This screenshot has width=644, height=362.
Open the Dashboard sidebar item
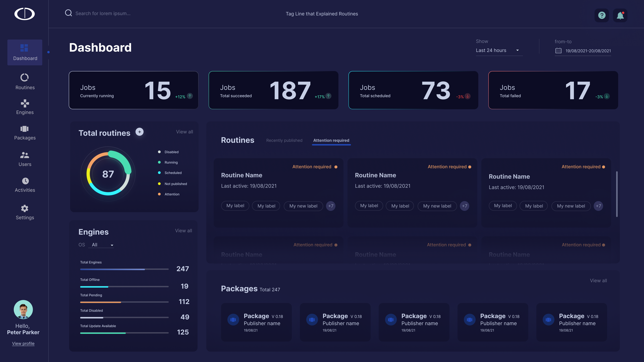pos(25,52)
